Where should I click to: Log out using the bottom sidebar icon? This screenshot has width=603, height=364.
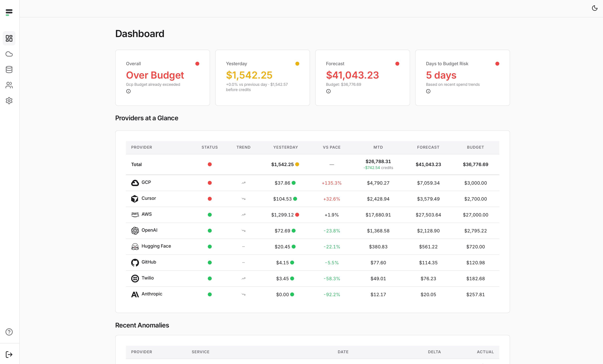[x=9, y=354]
